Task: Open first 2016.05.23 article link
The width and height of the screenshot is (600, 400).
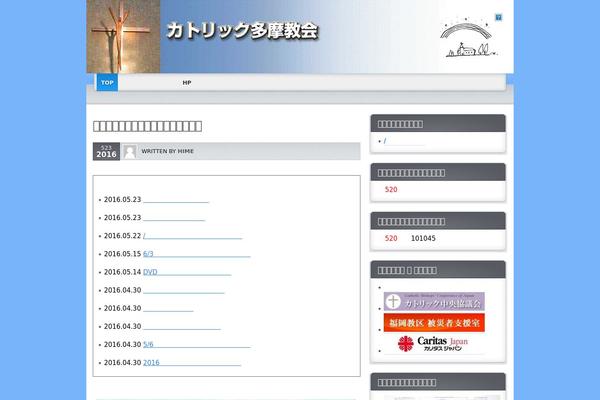Action: (176, 199)
